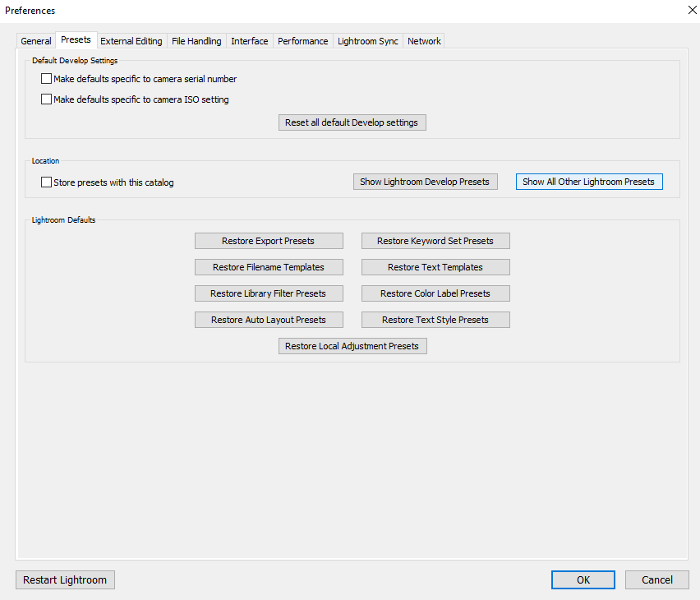Restore Text Style Presets
This screenshot has width=700, height=600.
435,320
